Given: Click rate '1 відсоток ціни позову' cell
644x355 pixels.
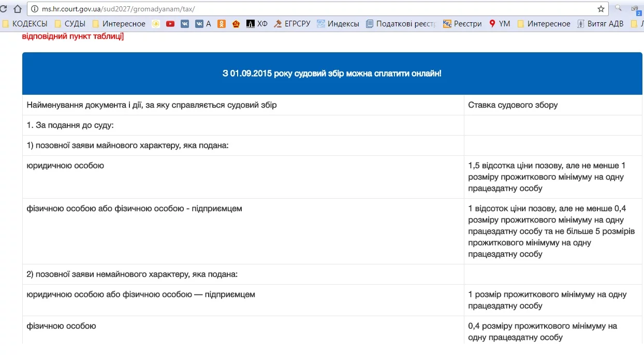Looking at the screenshot, I should 553,231.
